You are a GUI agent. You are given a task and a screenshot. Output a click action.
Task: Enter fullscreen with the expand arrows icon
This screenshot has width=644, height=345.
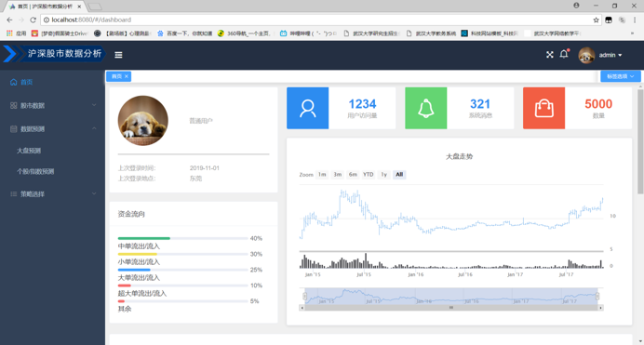click(x=549, y=55)
